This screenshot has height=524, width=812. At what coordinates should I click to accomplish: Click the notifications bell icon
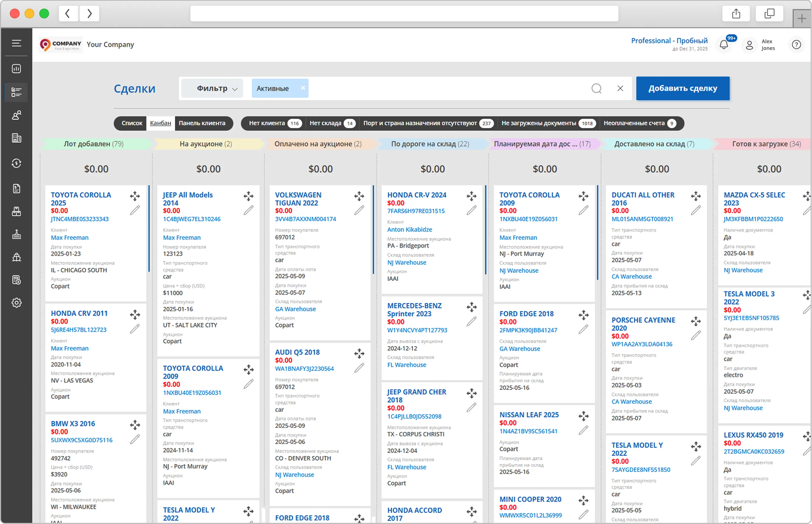click(724, 45)
